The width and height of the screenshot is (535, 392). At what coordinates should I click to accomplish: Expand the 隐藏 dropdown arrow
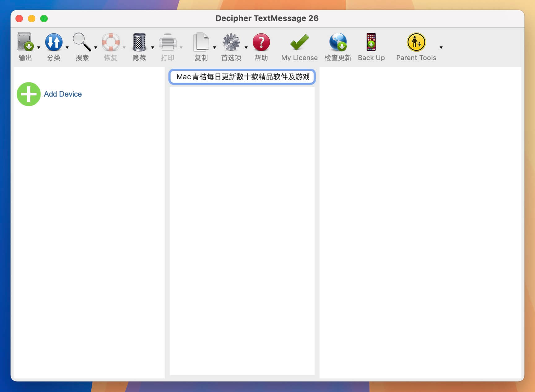click(x=153, y=48)
